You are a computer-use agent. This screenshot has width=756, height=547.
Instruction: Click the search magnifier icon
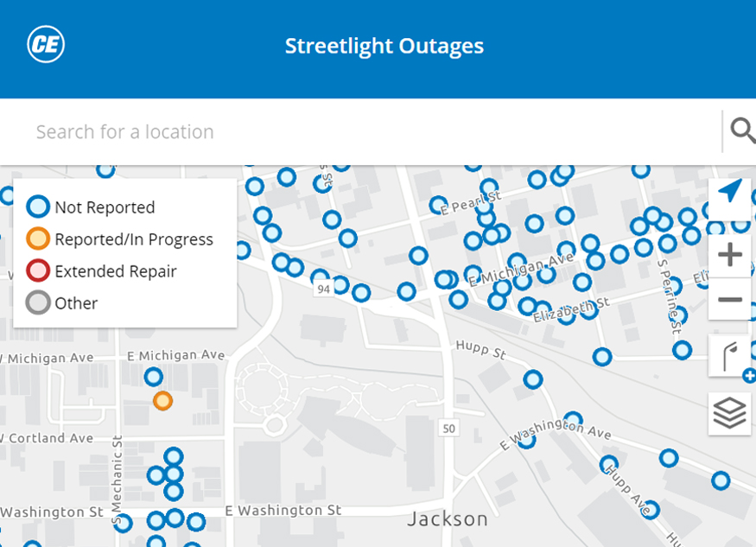(743, 130)
